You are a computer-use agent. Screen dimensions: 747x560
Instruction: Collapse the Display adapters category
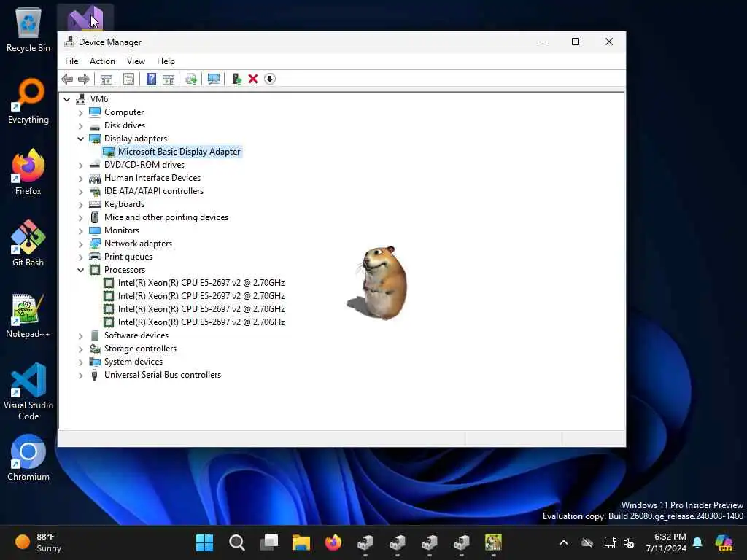(80, 139)
